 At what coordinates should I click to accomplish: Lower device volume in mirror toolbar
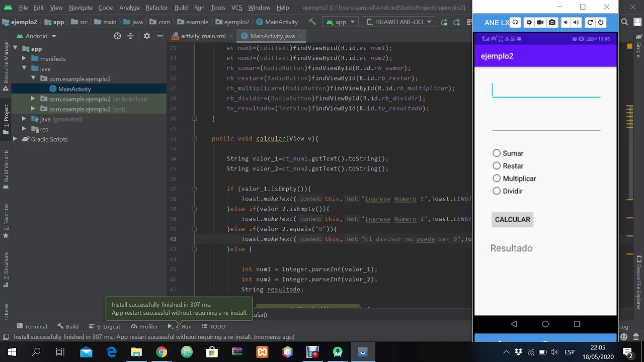(566, 23)
